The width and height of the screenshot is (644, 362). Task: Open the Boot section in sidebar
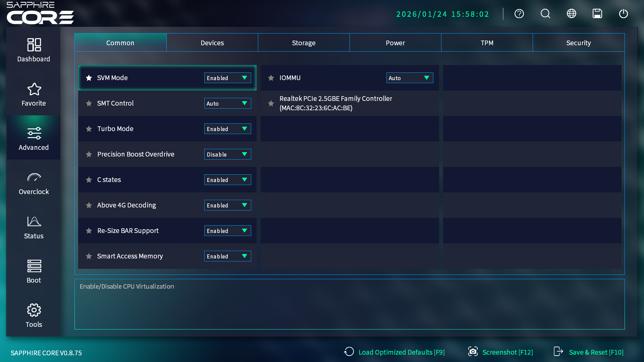point(34,271)
